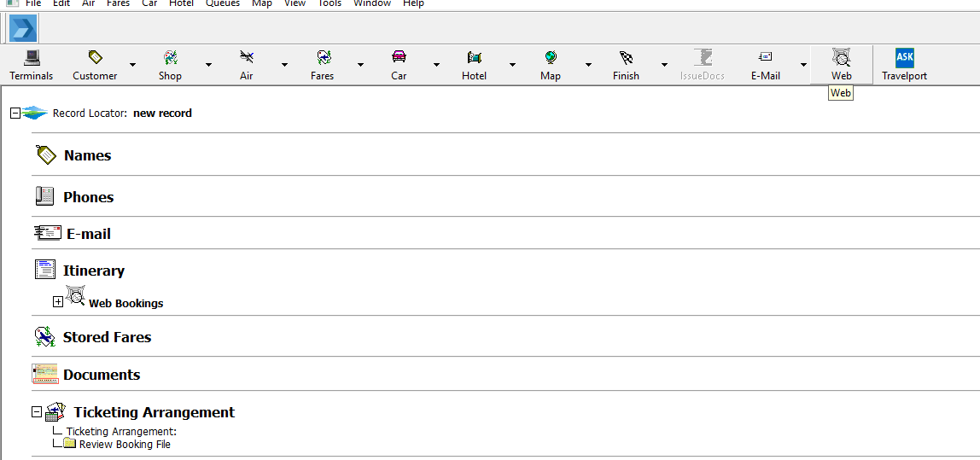Click the Names tag icon

pos(47,155)
